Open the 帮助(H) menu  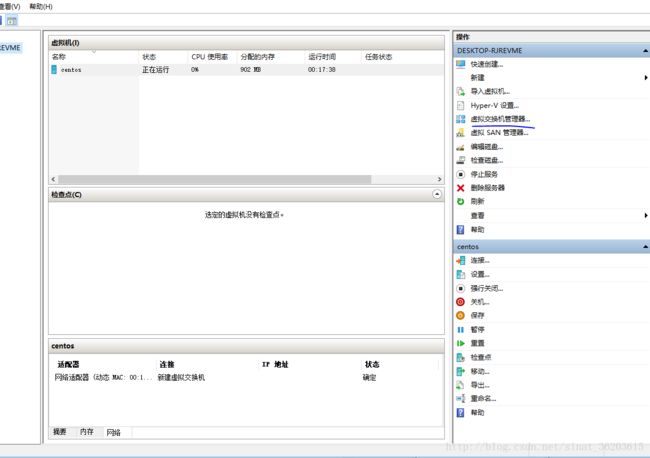(41, 6)
